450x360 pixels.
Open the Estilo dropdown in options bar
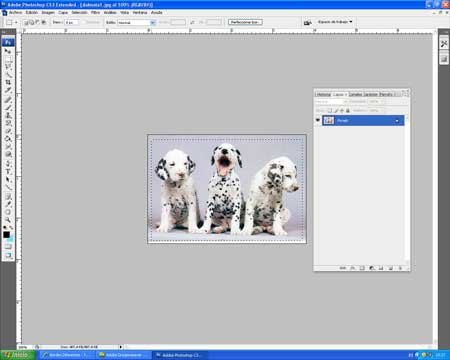[x=137, y=22]
